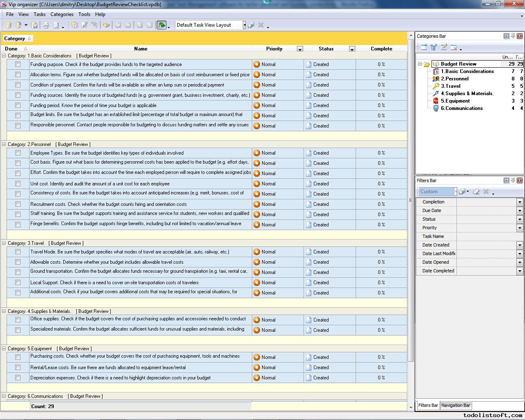Click the New Category icon in Categories Bar
Screen dimensions: 525x420
[x=424, y=48]
